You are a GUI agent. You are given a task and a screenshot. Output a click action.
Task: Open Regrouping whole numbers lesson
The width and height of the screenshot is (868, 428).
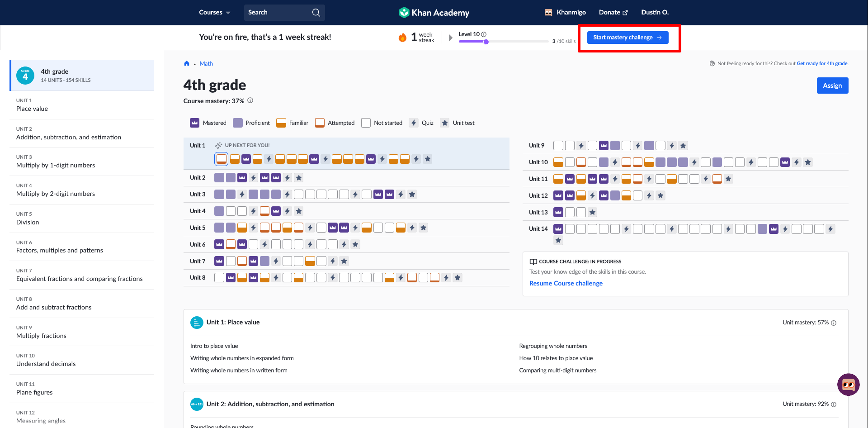coord(553,346)
